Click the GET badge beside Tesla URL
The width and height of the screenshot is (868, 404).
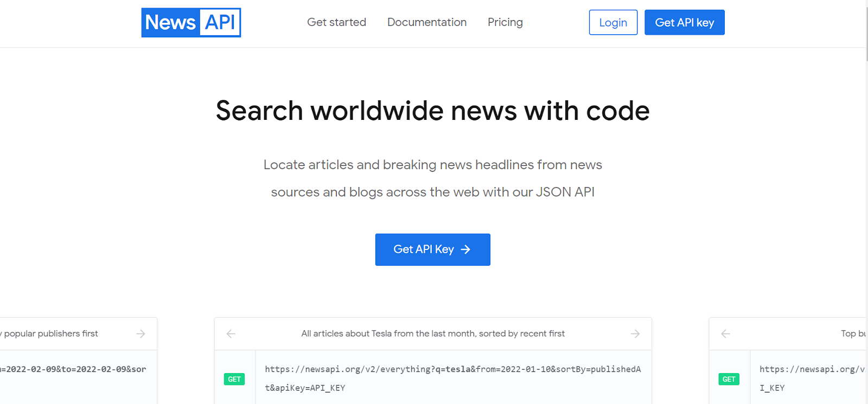(x=234, y=379)
